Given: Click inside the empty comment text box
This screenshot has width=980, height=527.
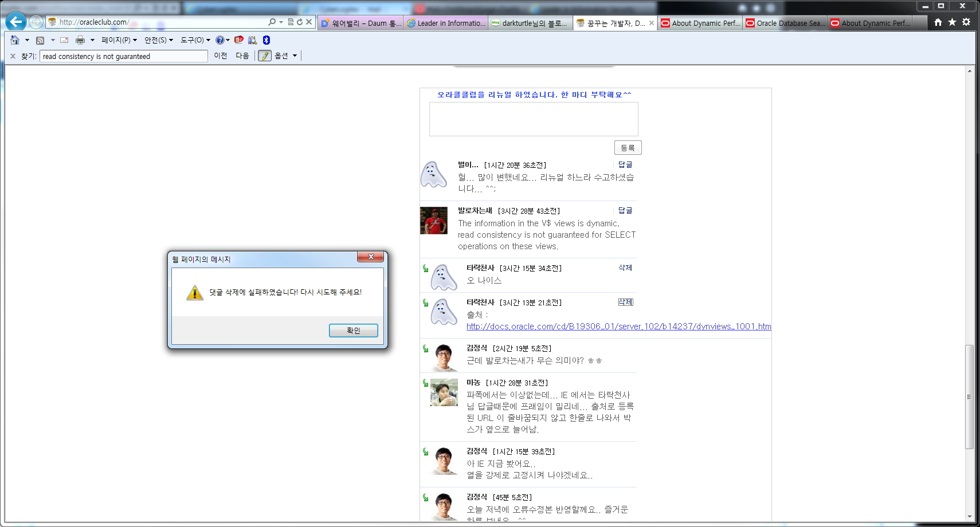Looking at the screenshot, I should pyautogui.click(x=534, y=119).
